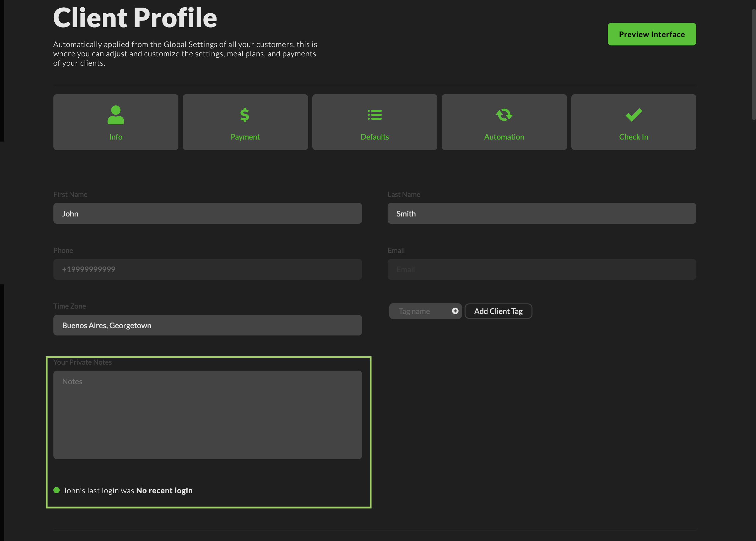Click the vertical page scrollbar
Screen dimensions: 756x541
tap(753, 65)
